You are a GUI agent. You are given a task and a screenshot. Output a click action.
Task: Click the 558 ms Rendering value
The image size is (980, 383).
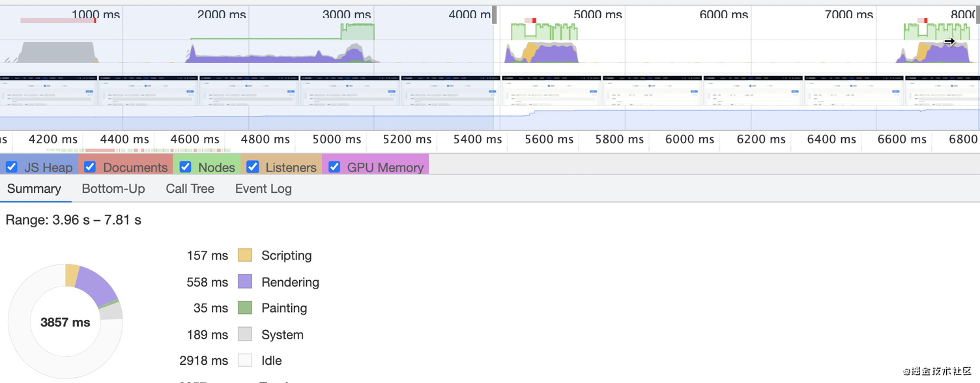(x=207, y=282)
